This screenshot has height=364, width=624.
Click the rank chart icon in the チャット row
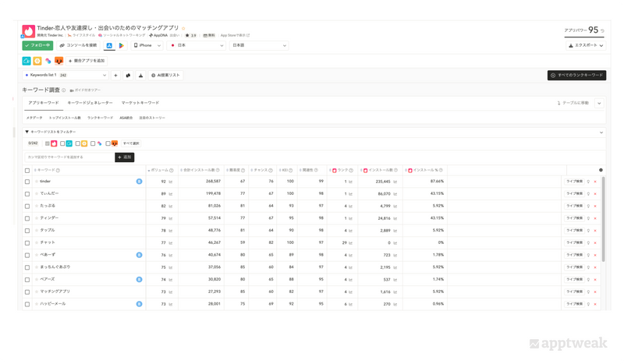350,243
